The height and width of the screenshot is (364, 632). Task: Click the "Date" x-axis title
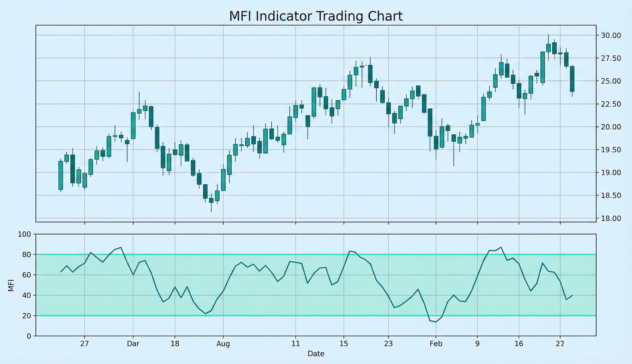click(x=316, y=354)
